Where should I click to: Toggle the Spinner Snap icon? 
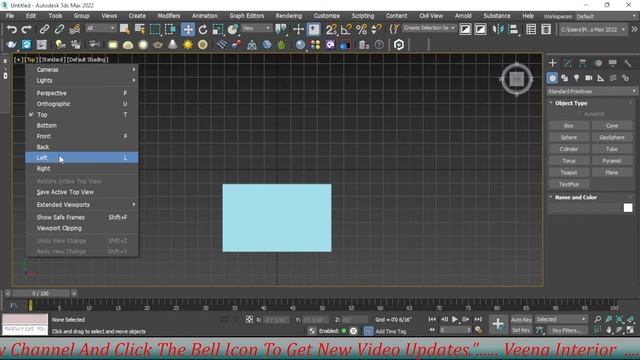tap(376, 29)
